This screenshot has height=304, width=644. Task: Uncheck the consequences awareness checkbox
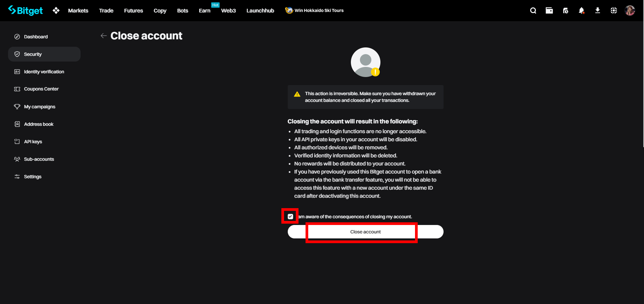(290, 217)
